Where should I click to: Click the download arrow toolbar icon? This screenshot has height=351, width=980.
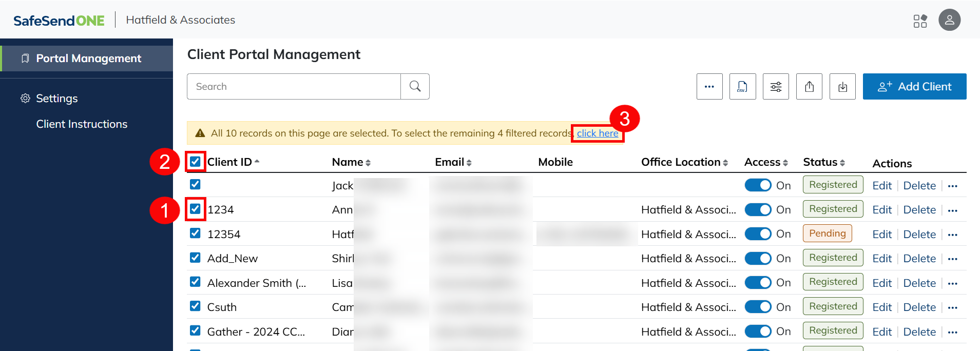tap(842, 87)
